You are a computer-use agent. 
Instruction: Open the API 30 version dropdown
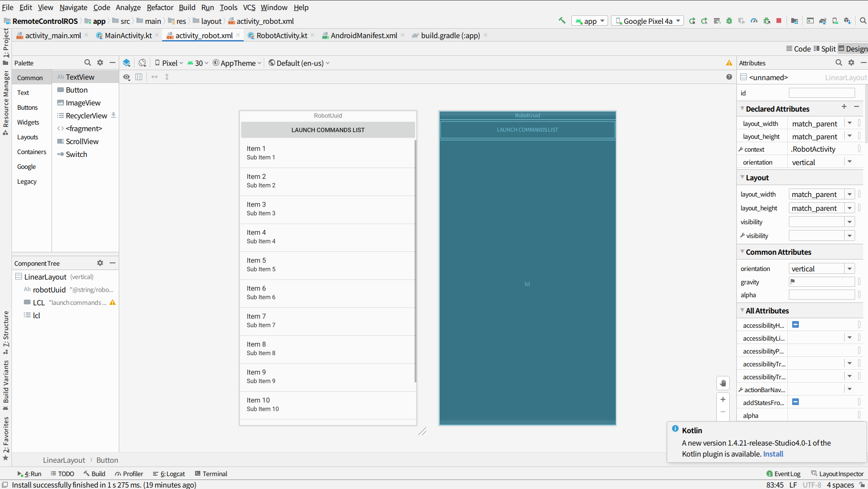tap(198, 63)
